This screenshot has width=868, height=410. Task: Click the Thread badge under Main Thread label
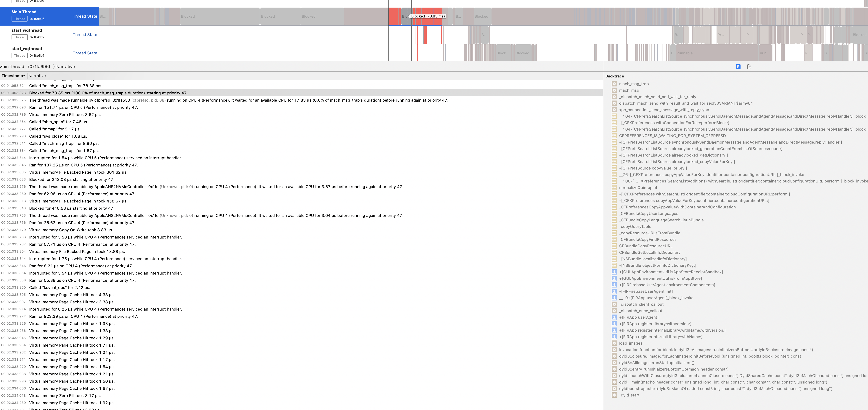pos(20,19)
